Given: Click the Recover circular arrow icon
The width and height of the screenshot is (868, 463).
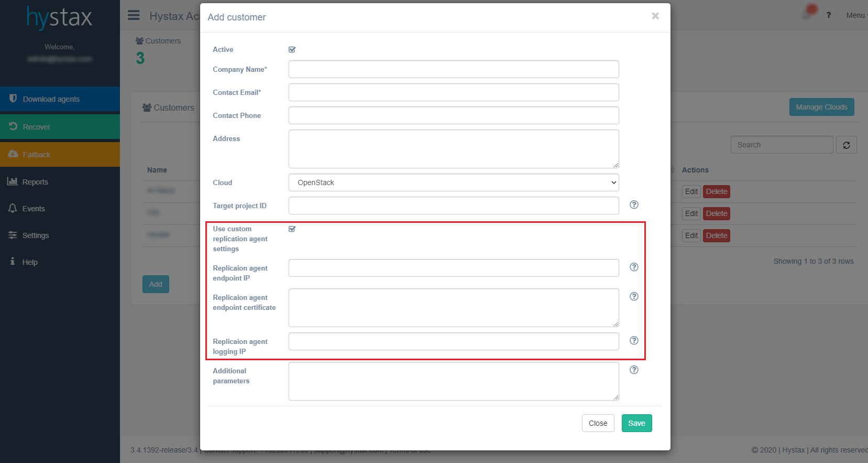Looking at the screenshot, I should click(13, 126).
